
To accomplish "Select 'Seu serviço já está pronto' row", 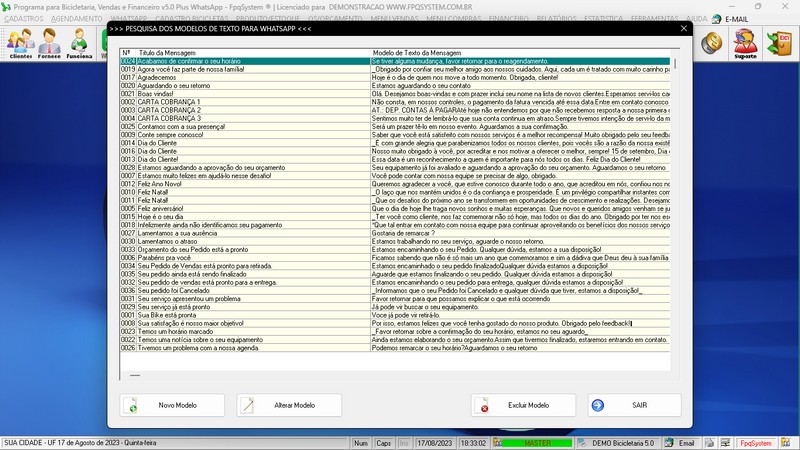I will tap(395, 307).
